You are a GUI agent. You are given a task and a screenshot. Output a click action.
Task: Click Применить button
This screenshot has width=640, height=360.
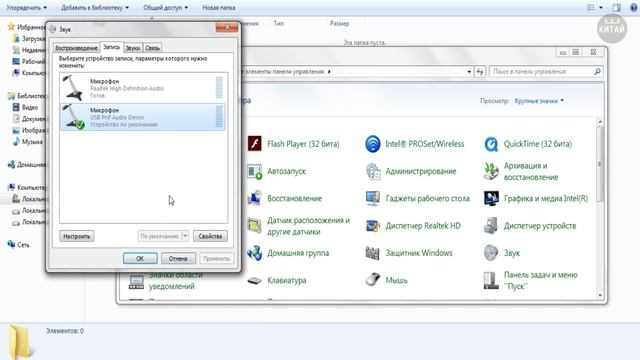tap(216, 258)
